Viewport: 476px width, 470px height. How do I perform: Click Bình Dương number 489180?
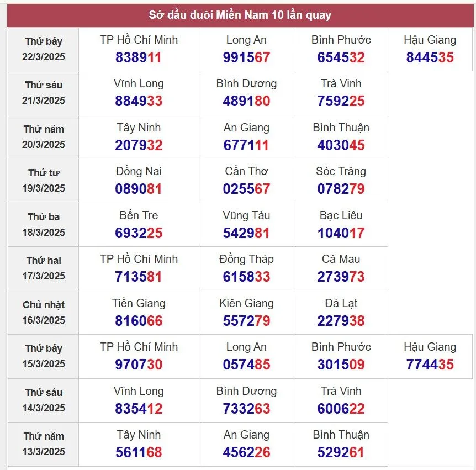pos(246,101)
